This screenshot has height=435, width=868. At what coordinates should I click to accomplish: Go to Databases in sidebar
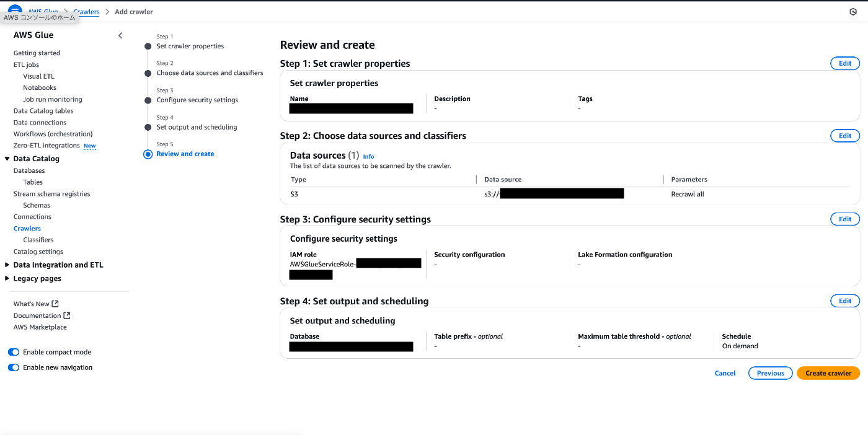pyautogui.click(x=29, y=170)
